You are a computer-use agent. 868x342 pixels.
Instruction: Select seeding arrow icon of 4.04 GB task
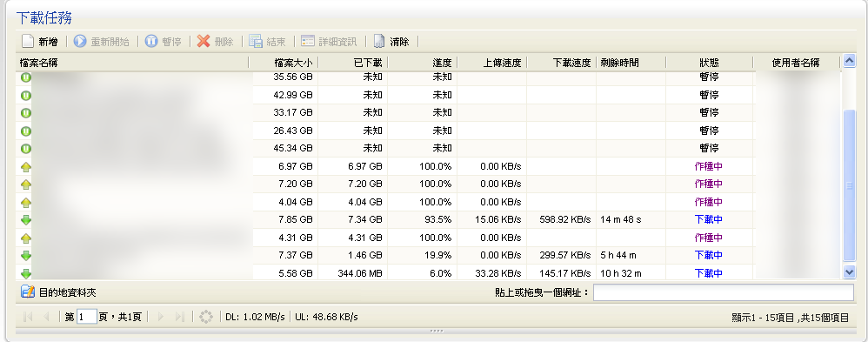[25, 202]
